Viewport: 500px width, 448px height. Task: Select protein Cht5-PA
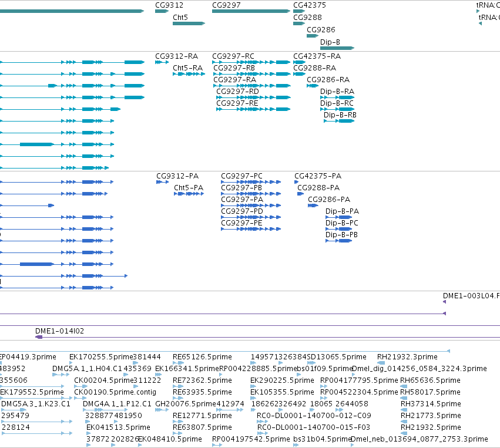(189, 194)
